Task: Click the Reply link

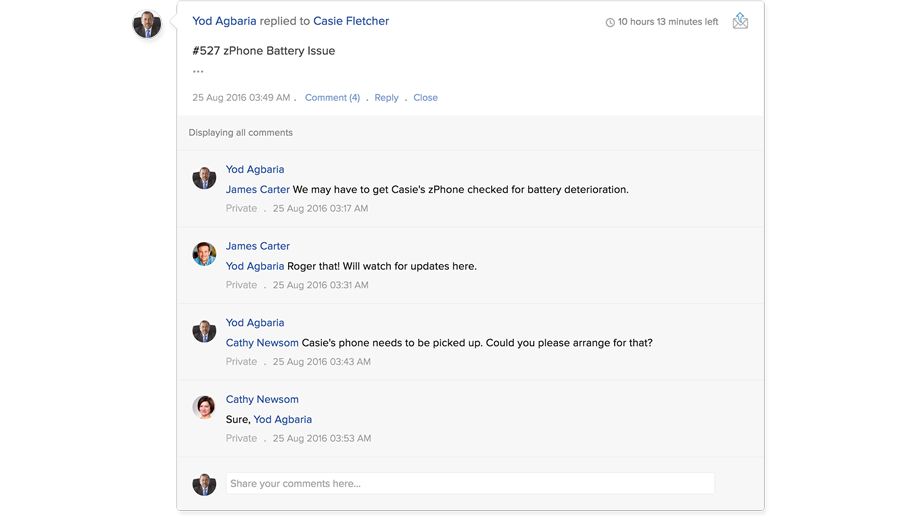Action: 386,98
